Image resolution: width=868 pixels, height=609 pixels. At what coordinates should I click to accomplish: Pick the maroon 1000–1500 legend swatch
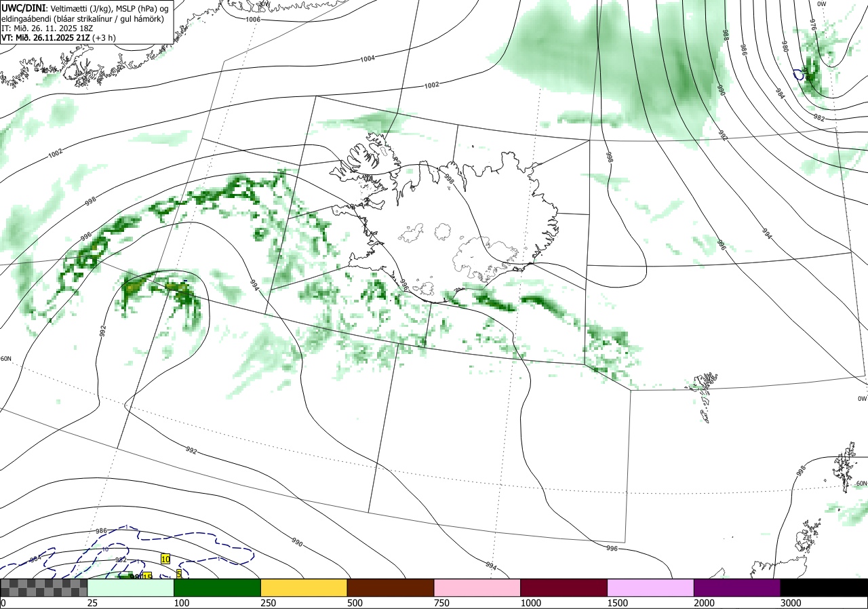(564, 587)
